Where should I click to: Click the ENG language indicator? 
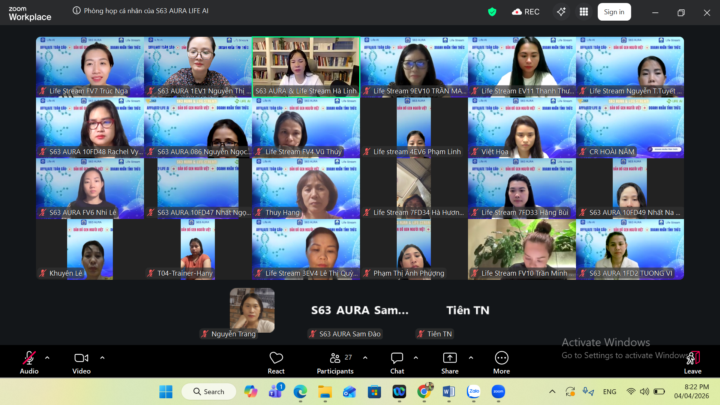[x=609, y=392]
